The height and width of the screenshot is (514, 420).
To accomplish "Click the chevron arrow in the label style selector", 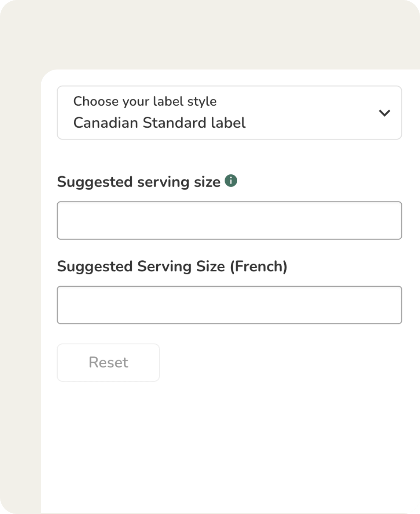I will point(384,113).
